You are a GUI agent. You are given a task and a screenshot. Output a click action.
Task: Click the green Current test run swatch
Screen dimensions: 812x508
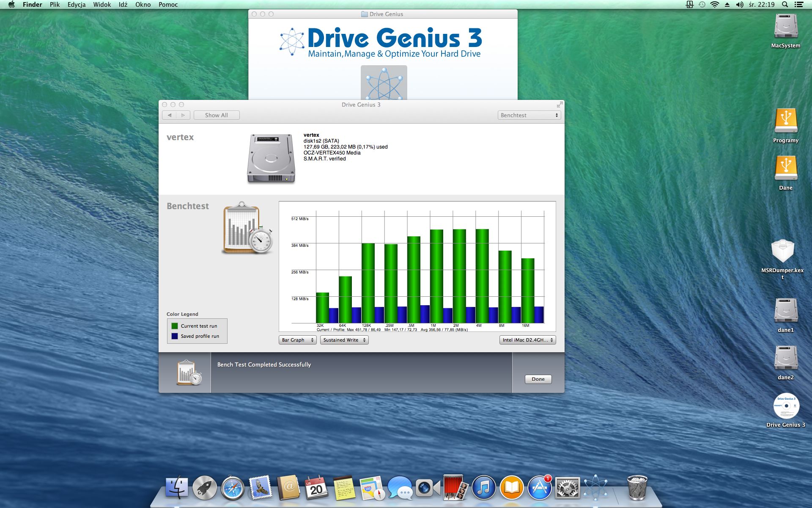(175, 326)
